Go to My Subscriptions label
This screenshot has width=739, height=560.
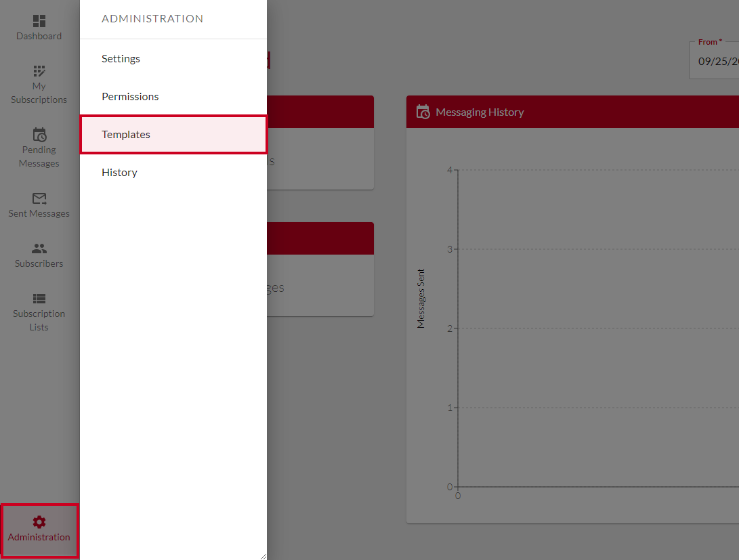[x=39, y=93]
